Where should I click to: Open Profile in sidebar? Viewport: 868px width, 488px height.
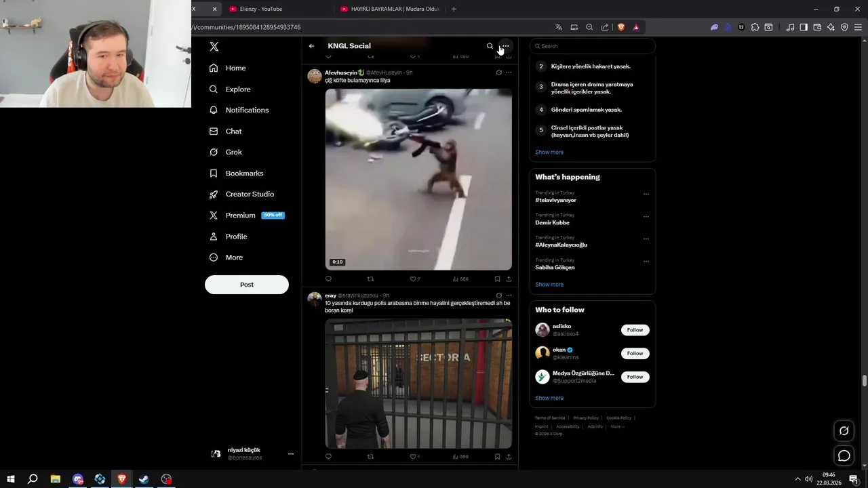click(229, 236)
